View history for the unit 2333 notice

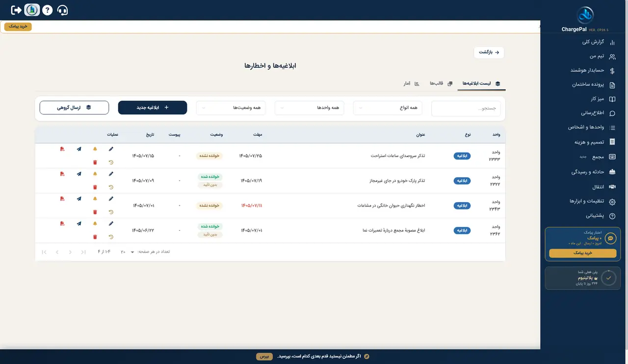[111, 162]
